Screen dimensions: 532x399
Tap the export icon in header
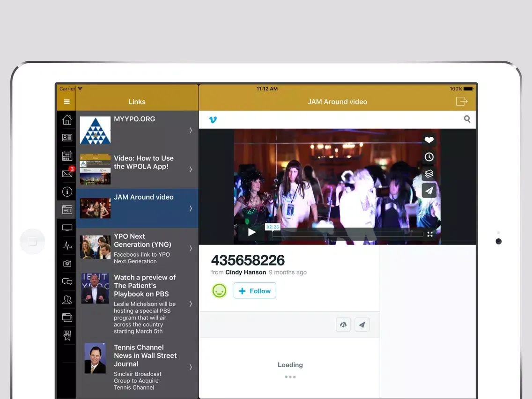tap(461, 101)
